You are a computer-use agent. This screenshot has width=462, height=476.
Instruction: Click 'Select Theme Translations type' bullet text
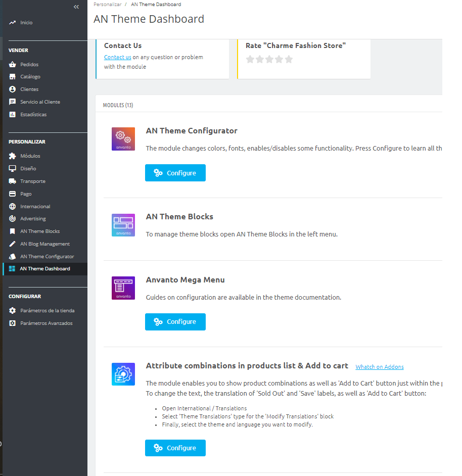248,416
